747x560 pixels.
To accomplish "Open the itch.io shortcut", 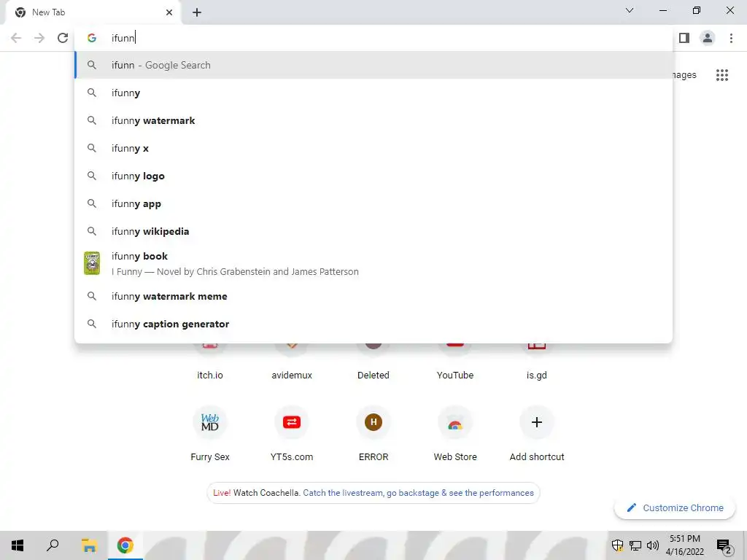I will [x=210, y=362].
